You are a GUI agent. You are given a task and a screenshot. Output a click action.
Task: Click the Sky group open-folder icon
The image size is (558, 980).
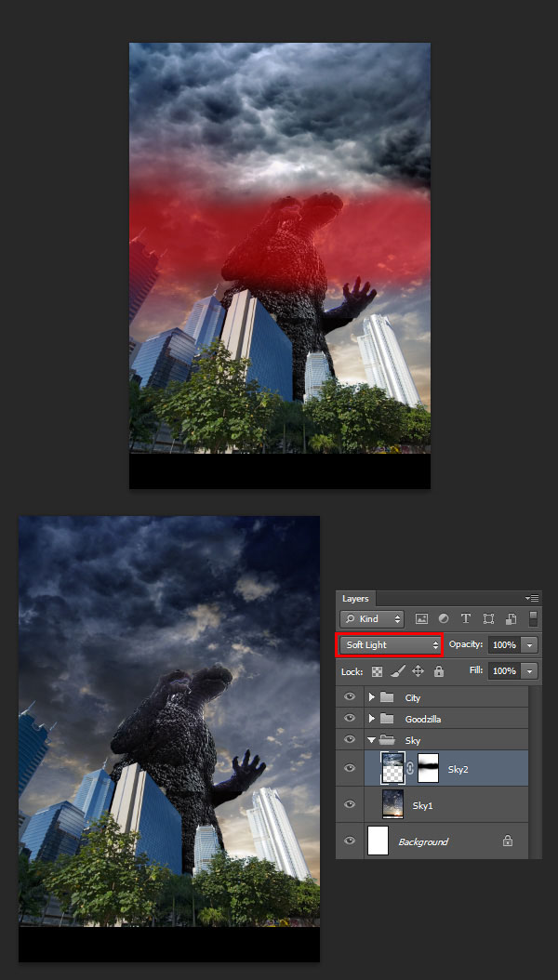(x=388, y=740)
